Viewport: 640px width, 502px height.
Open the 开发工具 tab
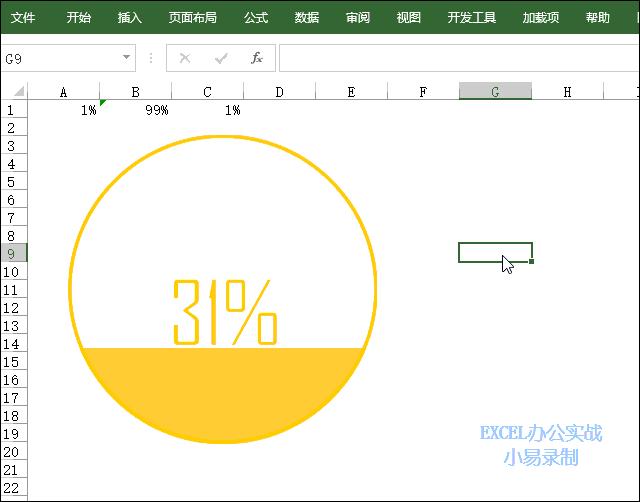click(471, 18)
